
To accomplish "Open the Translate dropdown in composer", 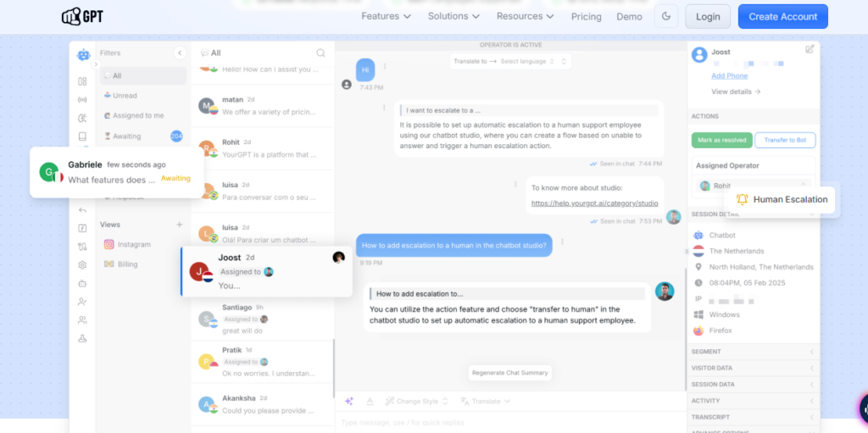I will (x=485, y=401).
